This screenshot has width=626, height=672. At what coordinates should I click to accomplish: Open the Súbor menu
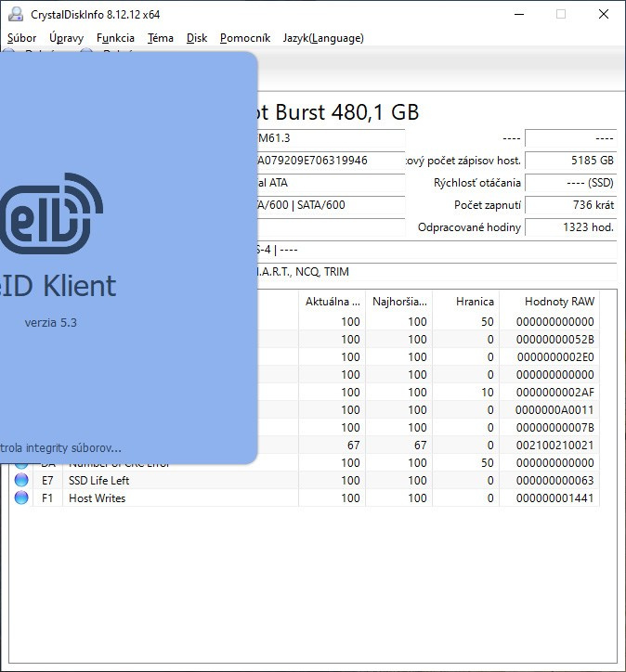click(21, 38)
